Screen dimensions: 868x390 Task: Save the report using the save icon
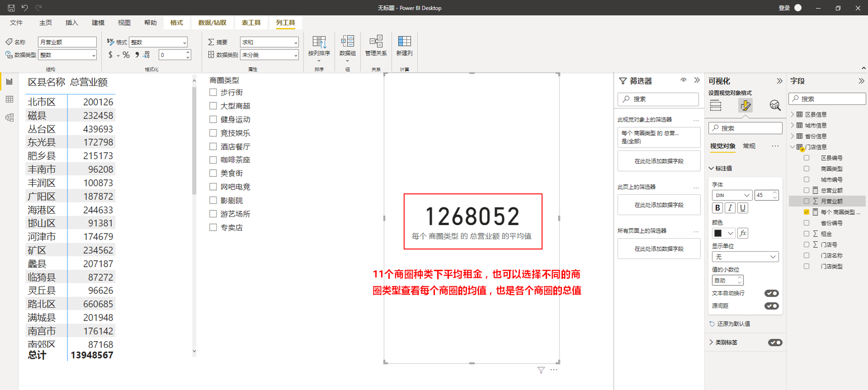pyautogui.click(x=11, y=8)
